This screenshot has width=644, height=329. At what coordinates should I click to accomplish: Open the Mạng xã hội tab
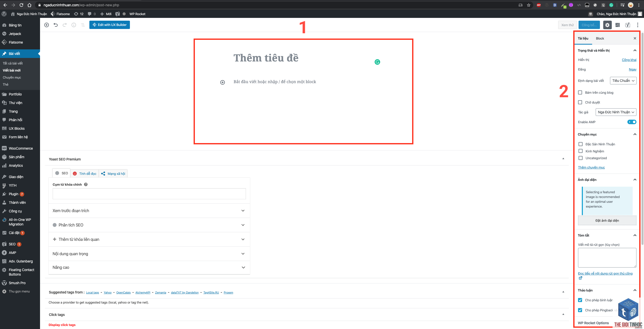(113, 174)
